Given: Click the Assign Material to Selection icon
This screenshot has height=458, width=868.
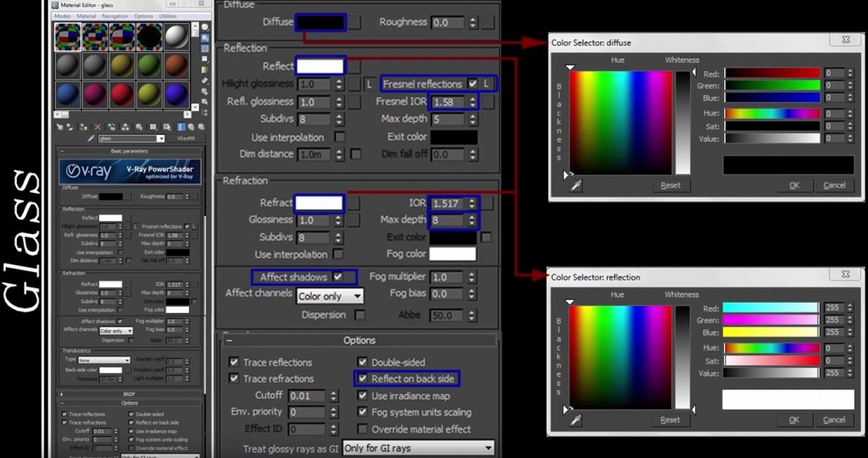Looking at the screenshot, I should (x=84, y=126).
